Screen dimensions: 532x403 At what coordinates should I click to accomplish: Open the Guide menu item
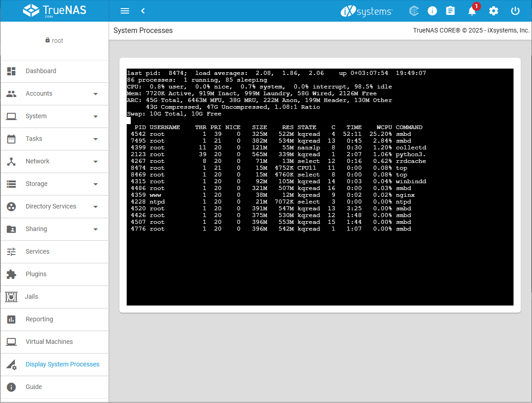54,387
